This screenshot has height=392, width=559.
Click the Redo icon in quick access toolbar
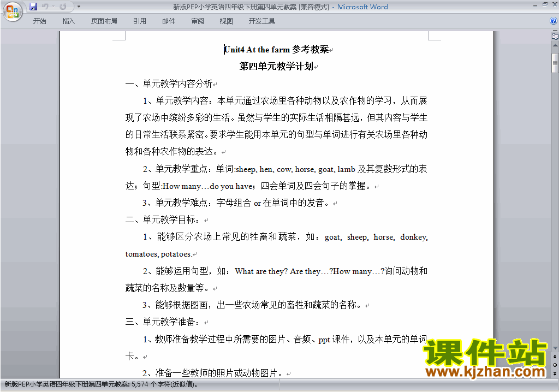[63, 7]
